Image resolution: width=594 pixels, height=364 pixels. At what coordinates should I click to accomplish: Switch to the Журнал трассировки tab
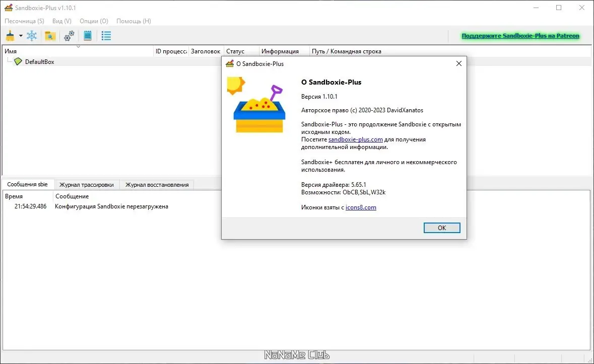[86, 185]
